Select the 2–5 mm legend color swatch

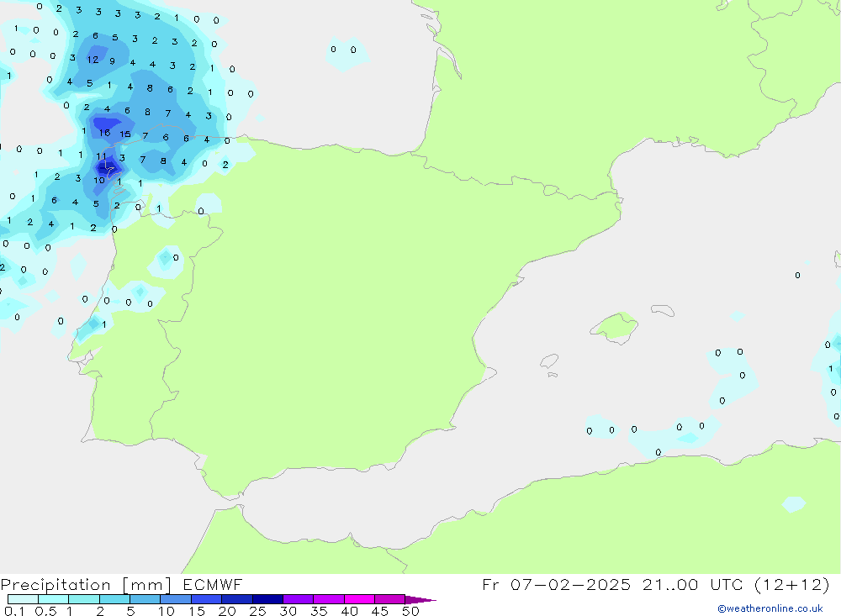[x=114, y=599]
